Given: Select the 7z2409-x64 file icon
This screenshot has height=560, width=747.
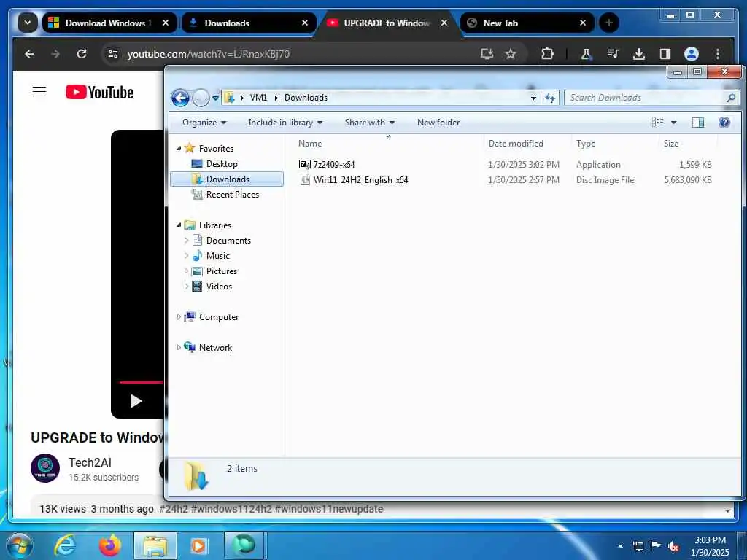Looking at the screenshot, I should click(x=304, y=164).
